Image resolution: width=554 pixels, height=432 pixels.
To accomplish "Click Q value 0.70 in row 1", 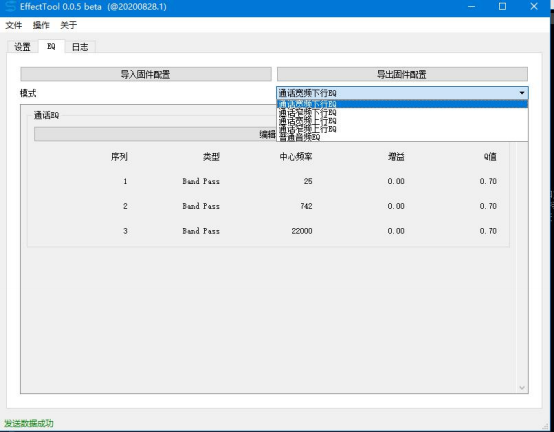I will tap(488, 181).
